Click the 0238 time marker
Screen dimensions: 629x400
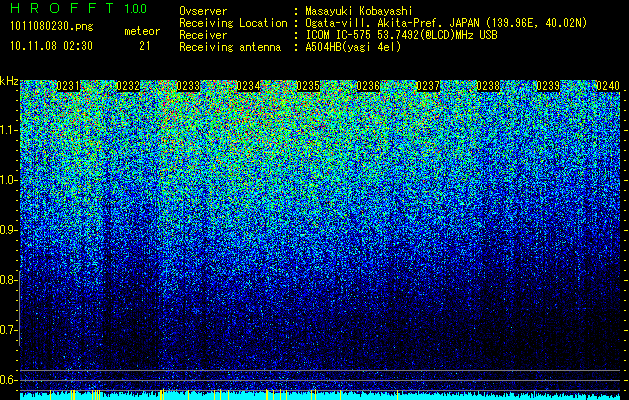coord(488,86)
